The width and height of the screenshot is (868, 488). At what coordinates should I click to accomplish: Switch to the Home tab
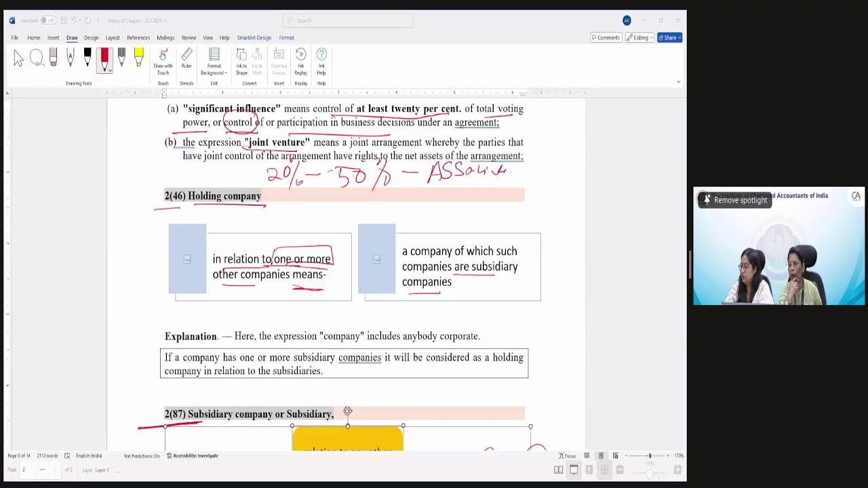click(33, 38)
